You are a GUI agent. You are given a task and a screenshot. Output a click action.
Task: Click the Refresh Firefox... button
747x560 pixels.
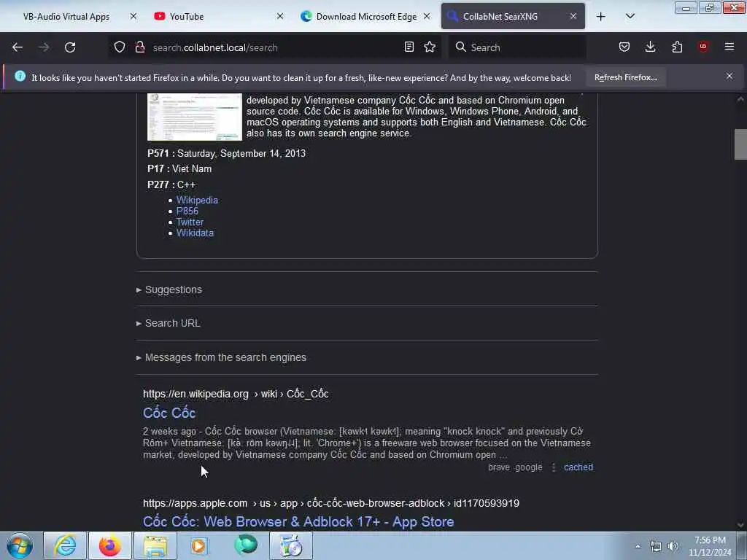(625, 77)
